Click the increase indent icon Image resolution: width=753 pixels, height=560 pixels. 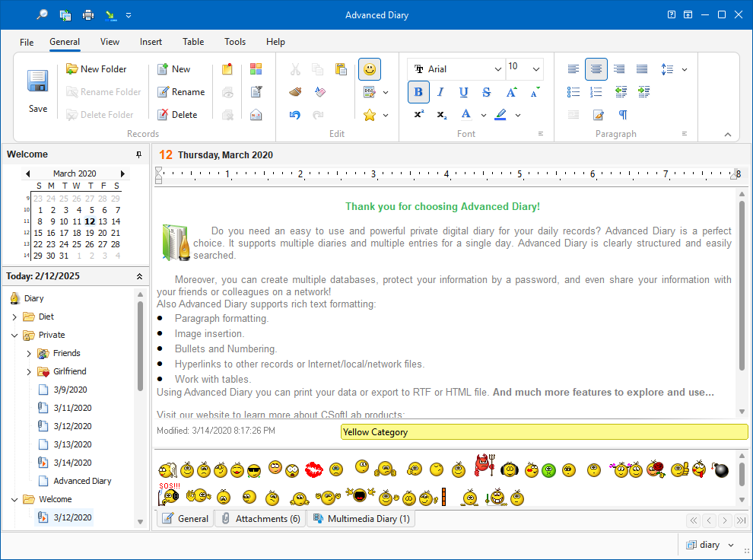point(644,92)
